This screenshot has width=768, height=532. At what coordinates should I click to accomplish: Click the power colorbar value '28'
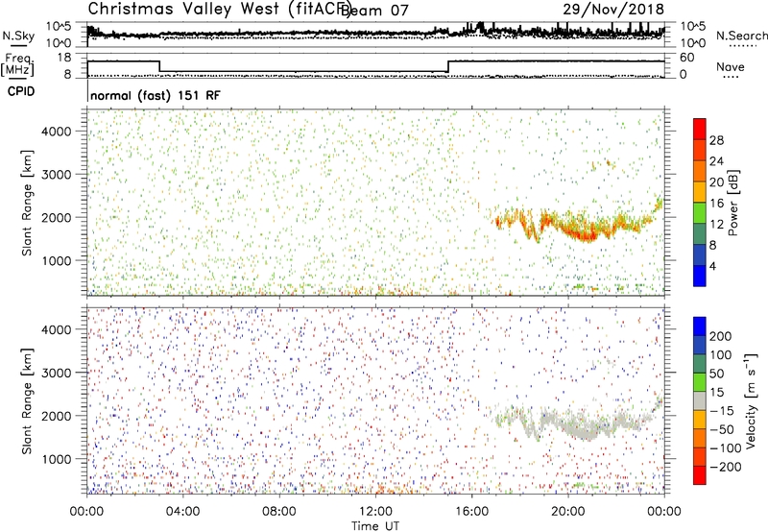(x=716, y=140)
